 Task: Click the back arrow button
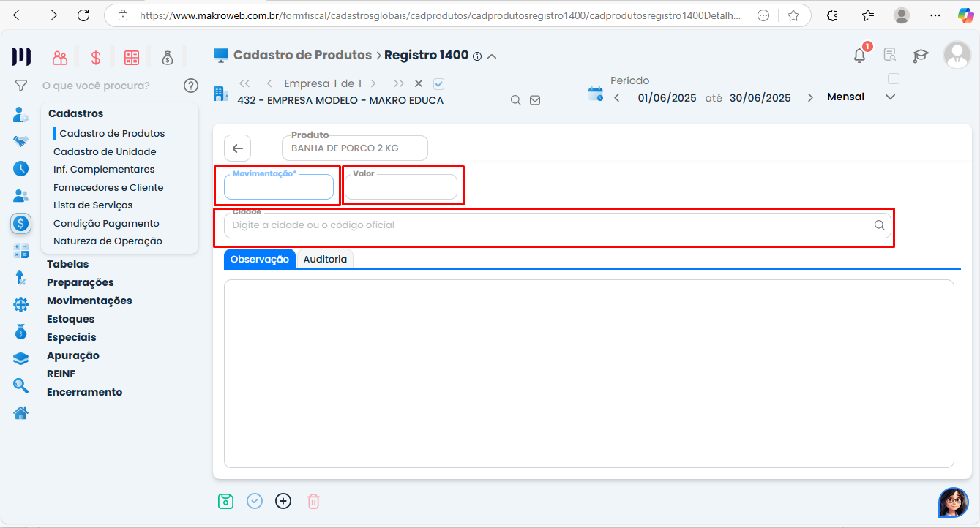[x=237, y=148]
